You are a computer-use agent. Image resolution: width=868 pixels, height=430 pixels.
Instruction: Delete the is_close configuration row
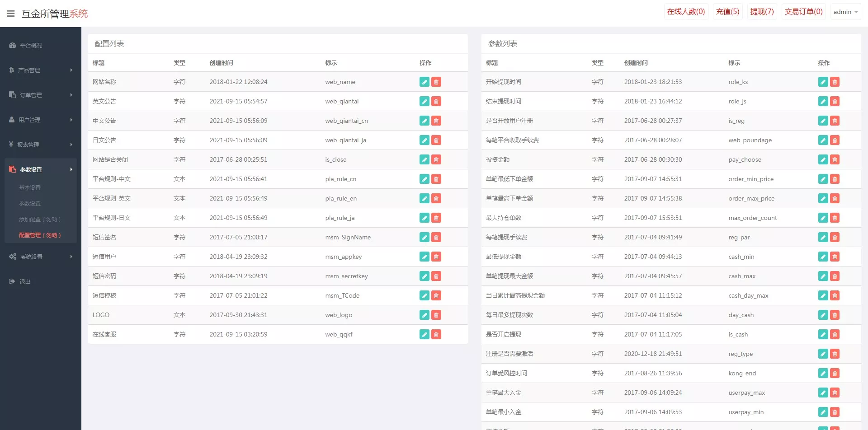[436, 159]
